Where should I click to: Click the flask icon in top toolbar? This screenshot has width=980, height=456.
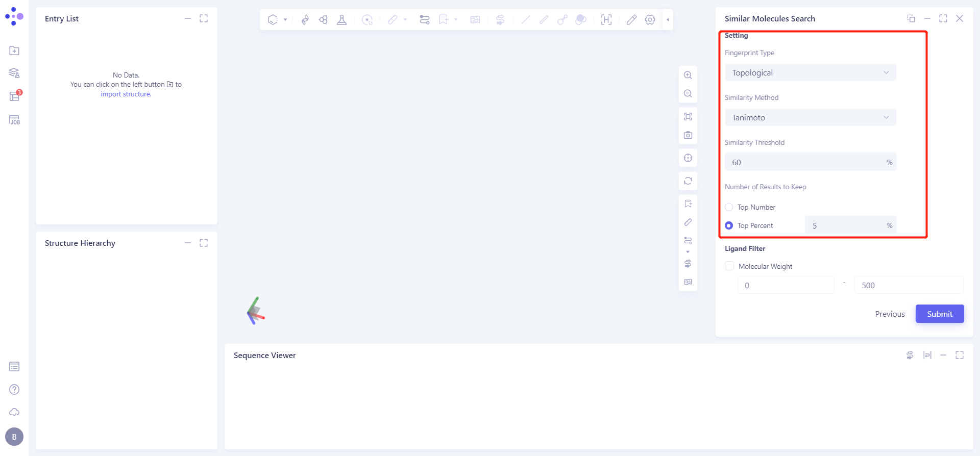pyautogui.click(x=342, y=19)
